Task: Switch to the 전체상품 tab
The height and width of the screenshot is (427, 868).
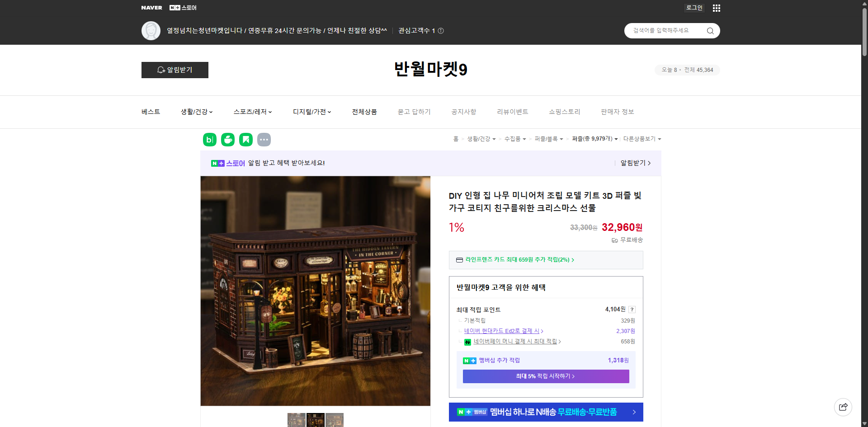Action: [x=364, y=112]
